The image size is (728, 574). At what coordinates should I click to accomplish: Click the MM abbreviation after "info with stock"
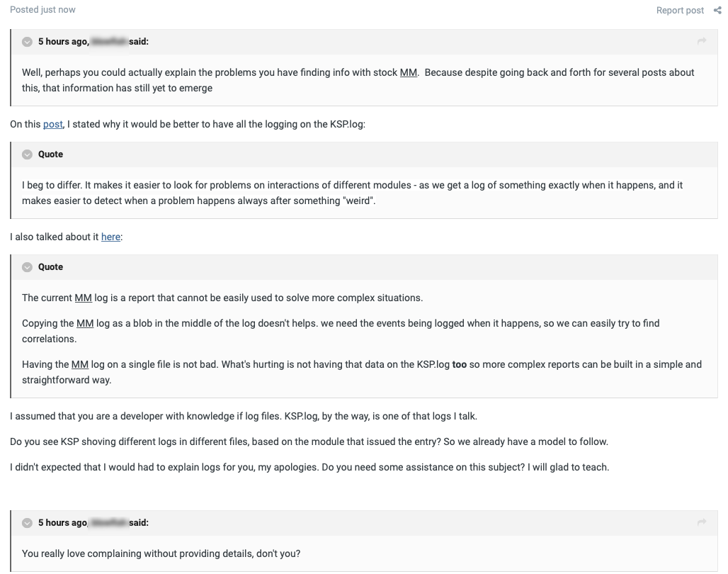409,72
